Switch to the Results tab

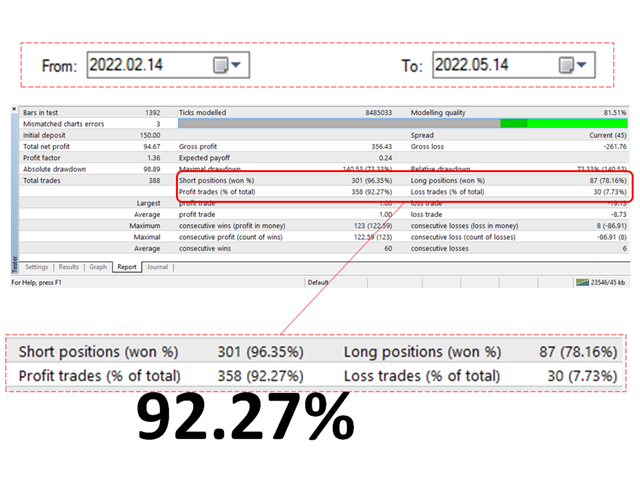[x=69, y=267]
